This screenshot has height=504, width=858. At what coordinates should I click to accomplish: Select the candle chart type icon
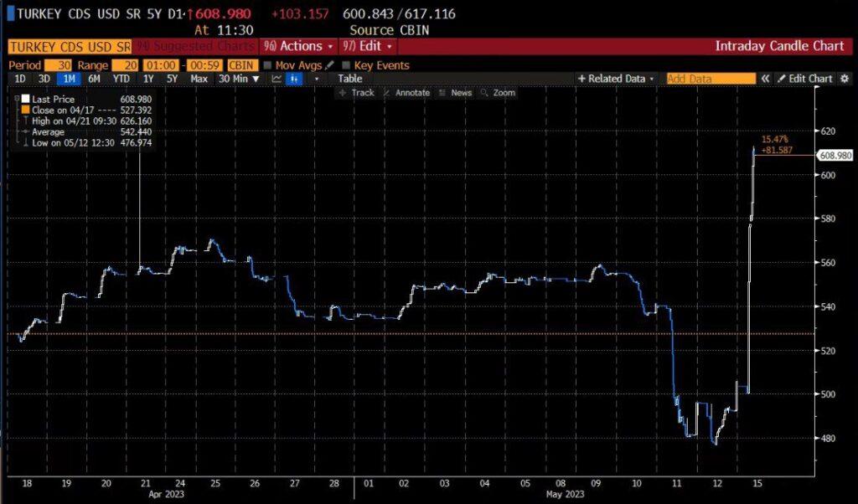point(294,79)
